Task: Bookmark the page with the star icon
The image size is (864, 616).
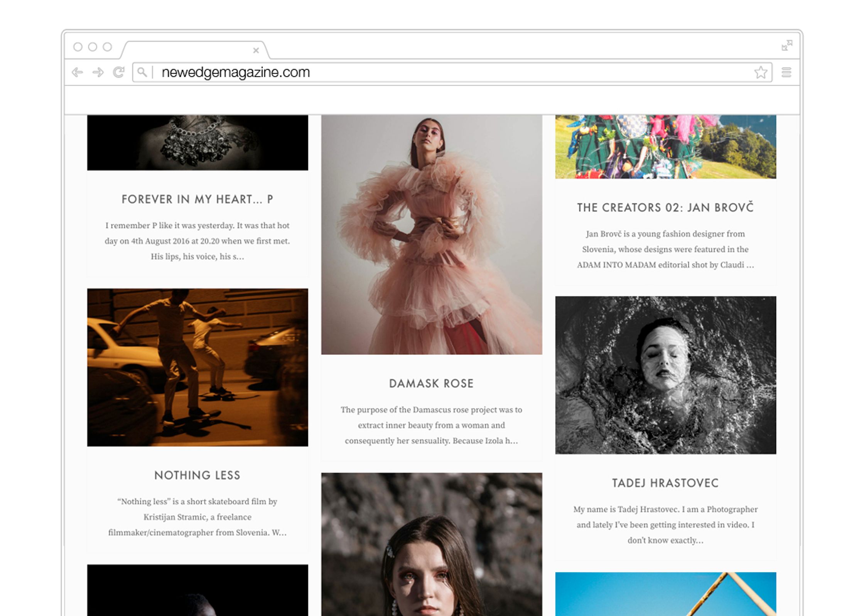Action: point(761,72)
